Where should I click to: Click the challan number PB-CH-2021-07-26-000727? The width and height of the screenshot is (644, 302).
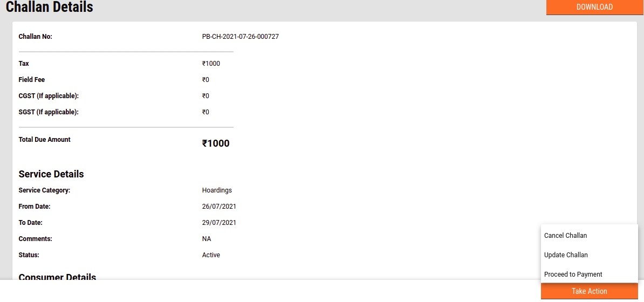click(x=240, y=37)
